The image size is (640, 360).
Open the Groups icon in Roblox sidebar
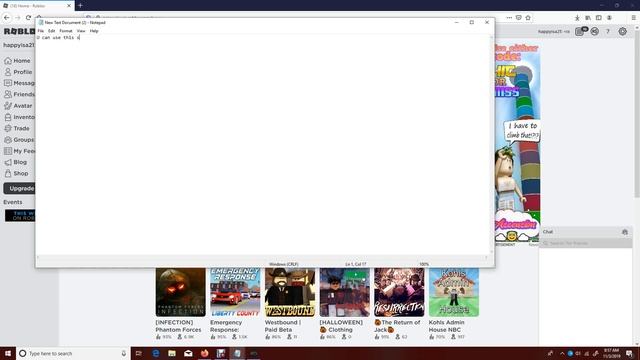pyautogui.click(x=8, y=140)
